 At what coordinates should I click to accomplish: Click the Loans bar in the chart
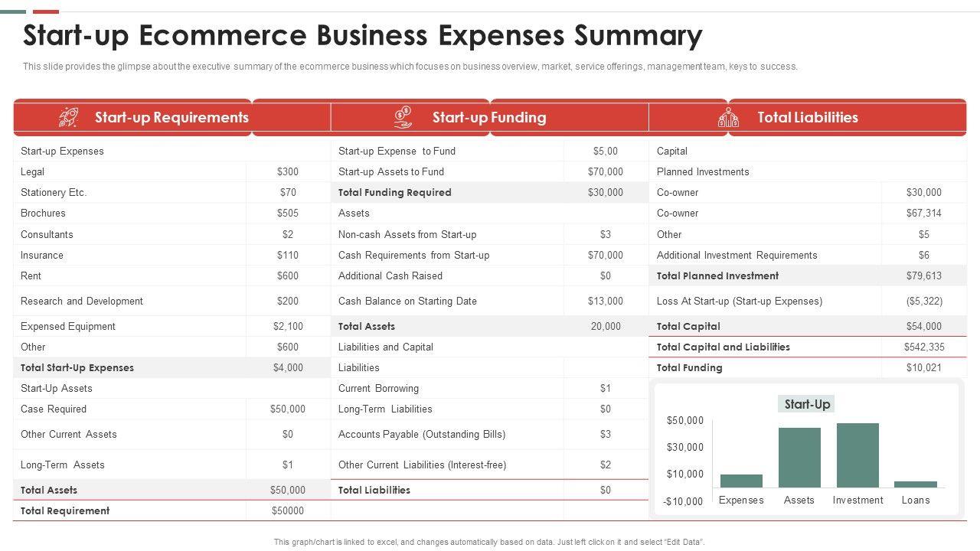tap(915, 484)
